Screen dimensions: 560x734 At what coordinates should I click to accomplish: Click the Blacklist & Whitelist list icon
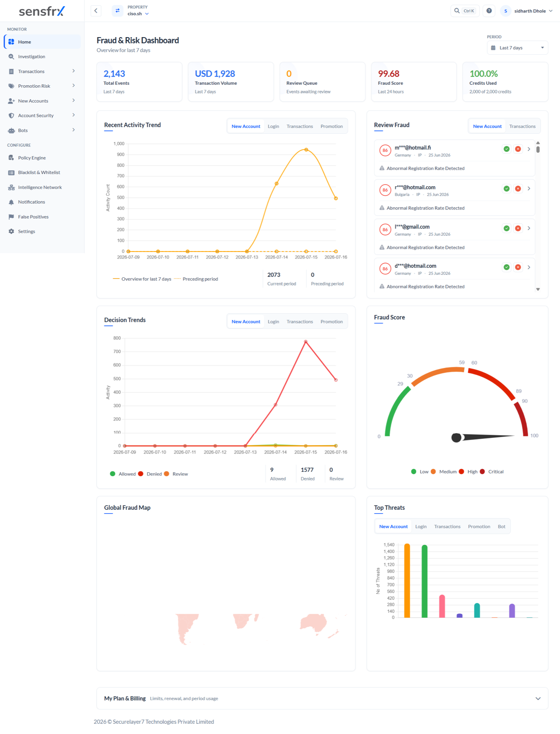click(x=11, y=172)
